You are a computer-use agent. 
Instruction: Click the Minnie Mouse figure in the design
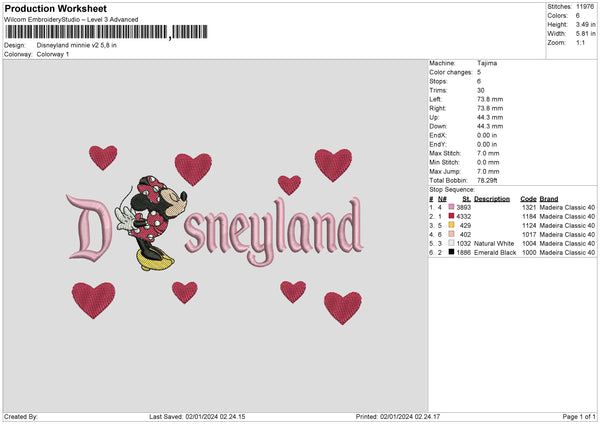tap(153, 223)
